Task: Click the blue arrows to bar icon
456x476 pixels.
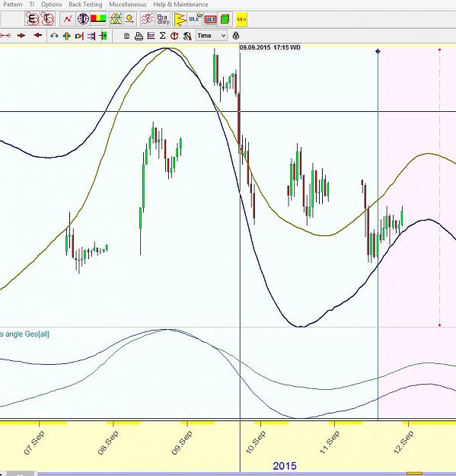Action: tap(91, 36)
